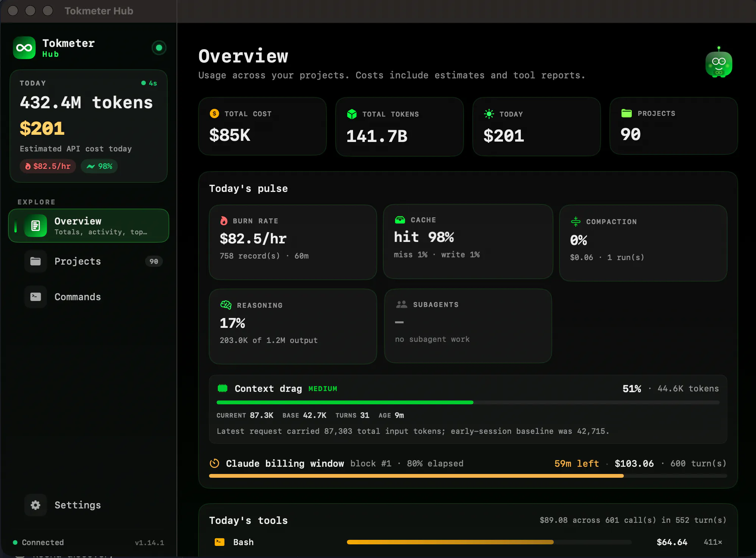756x558 pixels.
Task: Click the Context drag green progress bar
Action: [x=468, y=402]
